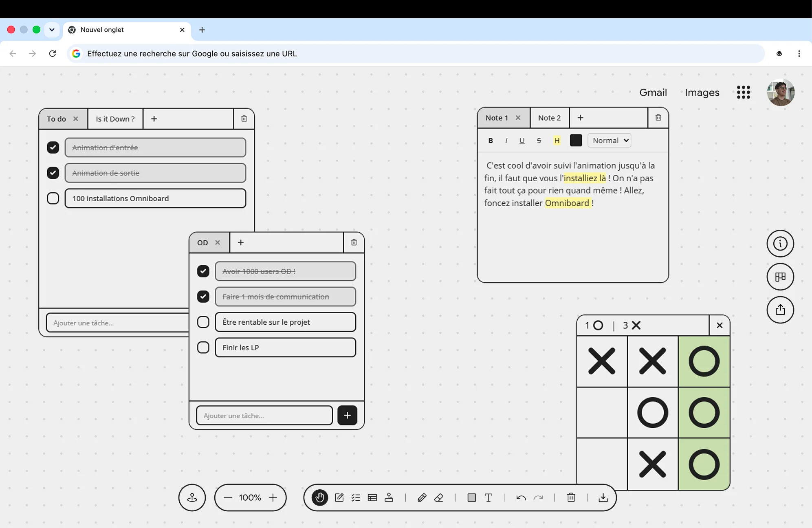The height and width of the screenshot is (528, 812).
Task: Toggle yellow highlight formatting
Action: coord(557,141)
